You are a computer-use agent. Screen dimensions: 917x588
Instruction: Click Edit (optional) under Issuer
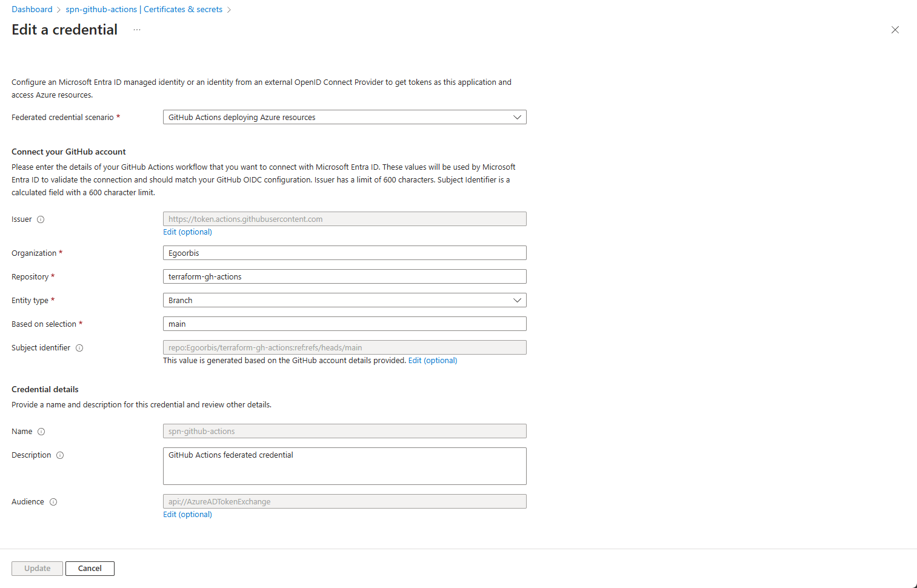click(187, 232)
